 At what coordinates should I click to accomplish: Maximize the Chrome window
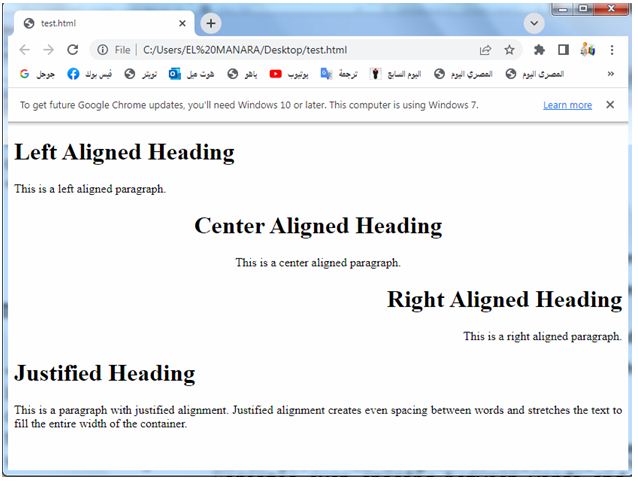[583, 9]
